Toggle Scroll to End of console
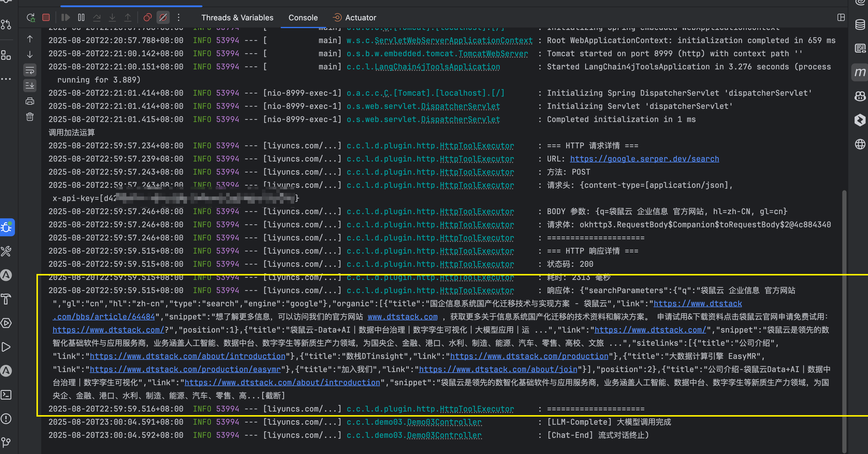Viewport: 868px width, 454px height. tap(30, 86)
